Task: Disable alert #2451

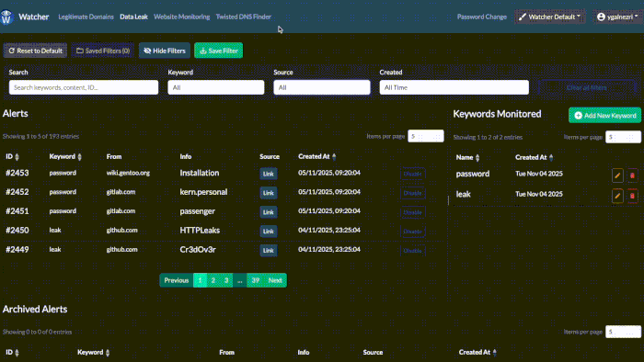Action: click(412, 212)
